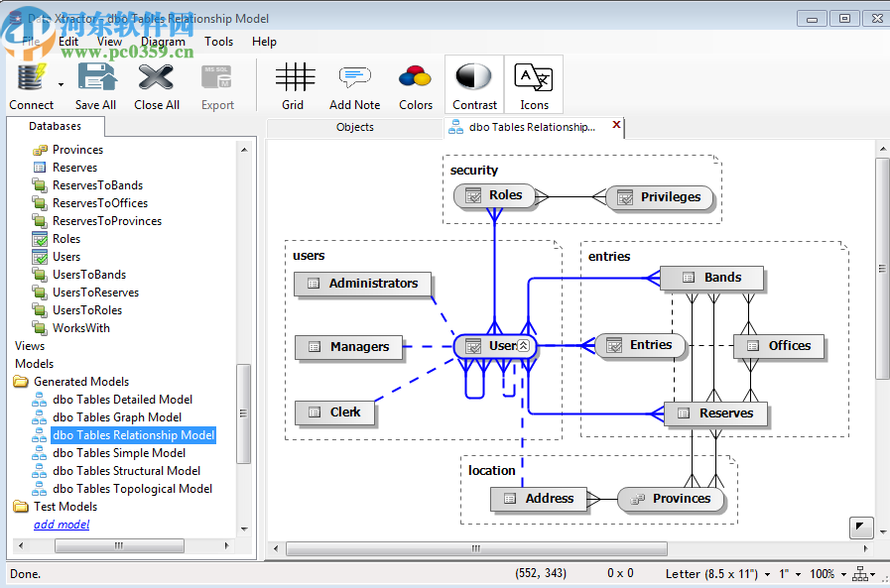Viewport: 890px width, 588px height.
Task: Open the Diagram menu
Action: (x=163, y=42)
